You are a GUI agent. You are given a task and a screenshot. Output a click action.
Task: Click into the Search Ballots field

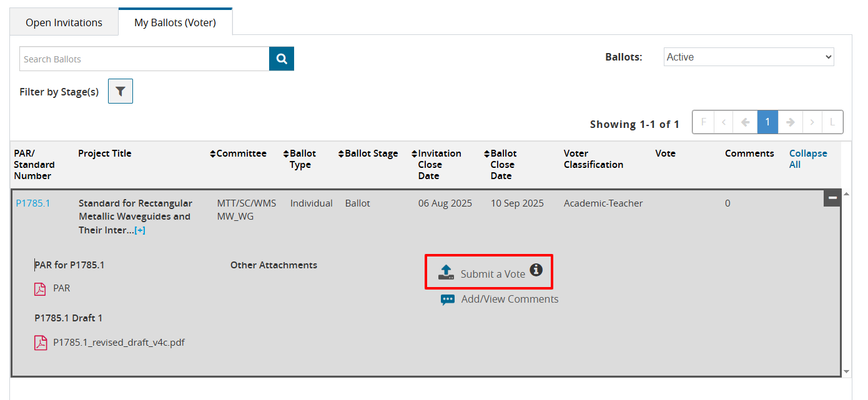tap(144, 59)
